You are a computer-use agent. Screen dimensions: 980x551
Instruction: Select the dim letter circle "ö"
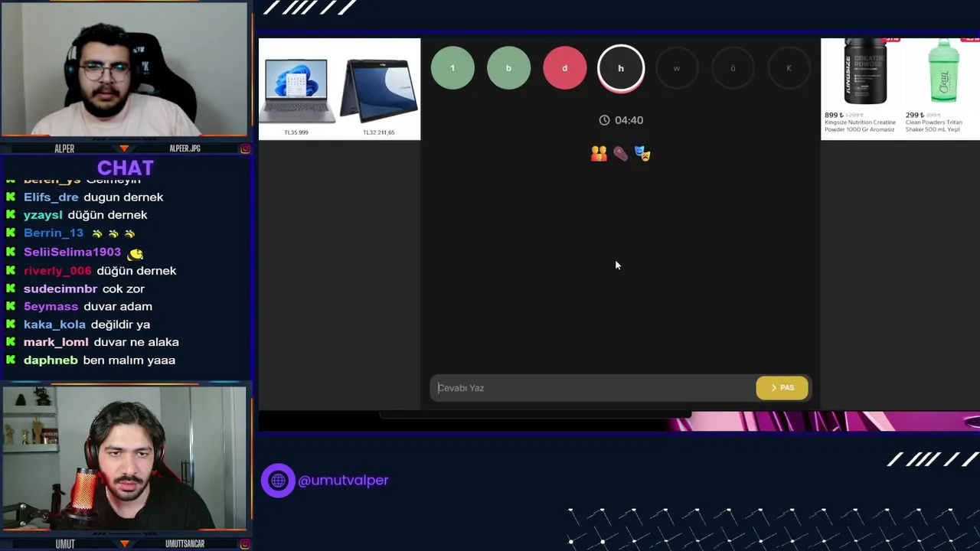click(x=733, y=68)
